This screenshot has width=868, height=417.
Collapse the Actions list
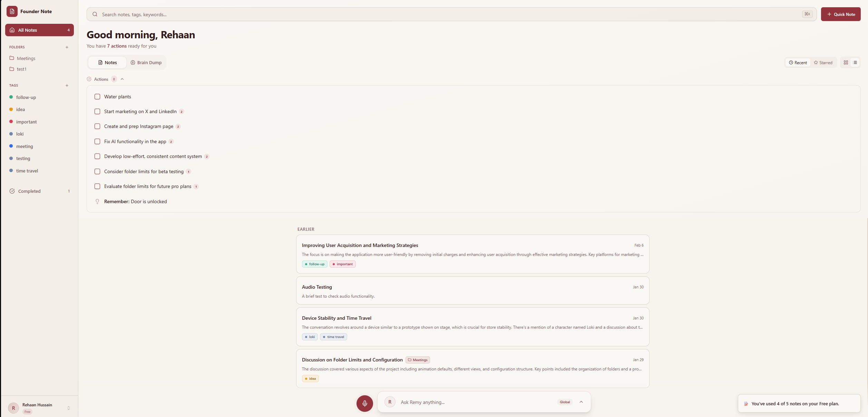click(122, 79)
